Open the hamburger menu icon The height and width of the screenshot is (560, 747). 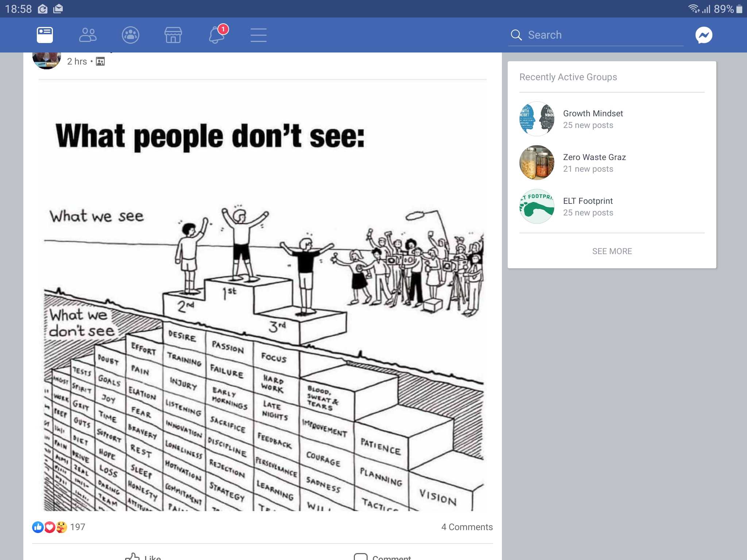pyautogui.click(x=259, y=35)
